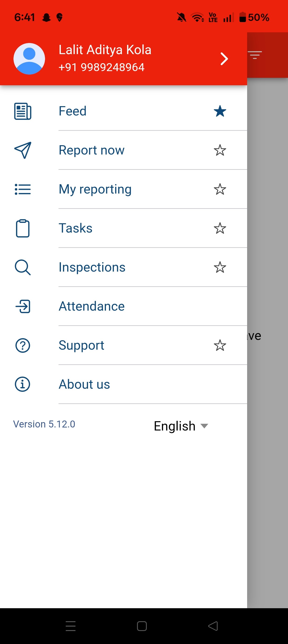Open Attendance from the side menu
Screen dimensions: 288x644
pos(92,306)
